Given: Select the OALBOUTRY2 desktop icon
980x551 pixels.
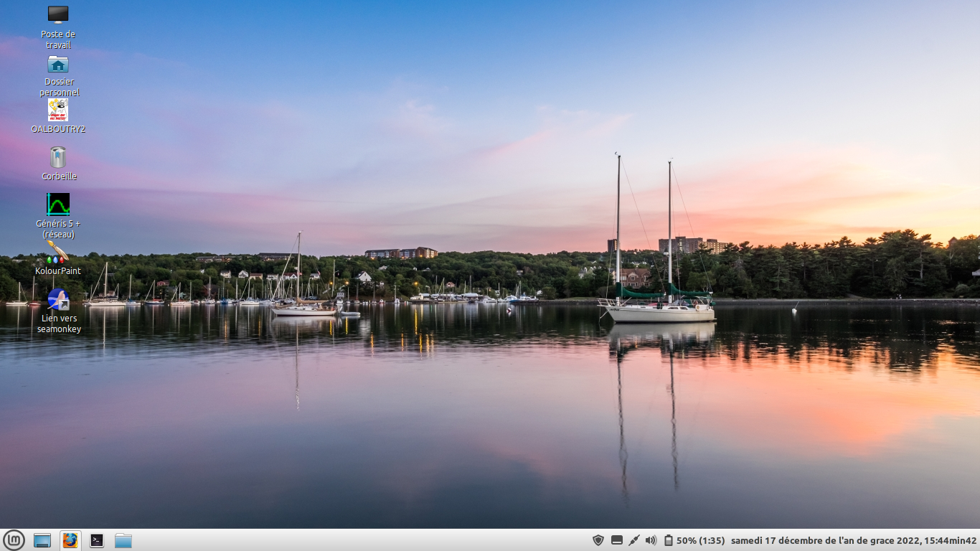Looking at the screenshot, I should [x=58, y=110].
